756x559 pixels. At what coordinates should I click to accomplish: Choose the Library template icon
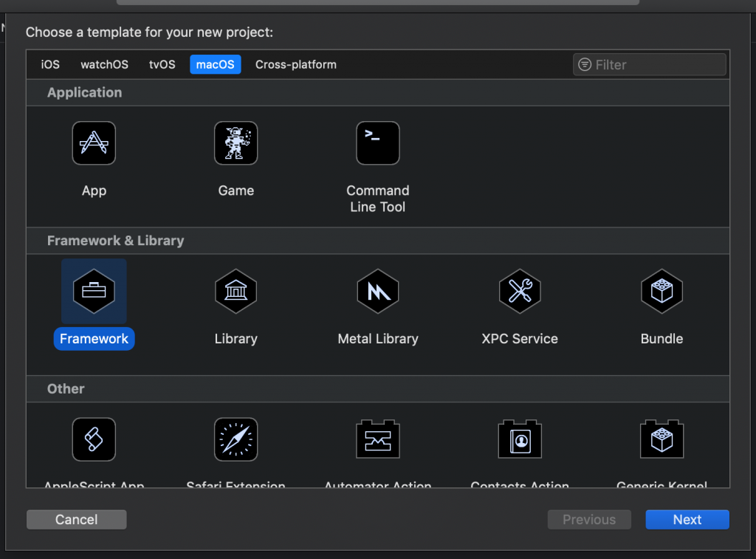[x=236, y=292]
